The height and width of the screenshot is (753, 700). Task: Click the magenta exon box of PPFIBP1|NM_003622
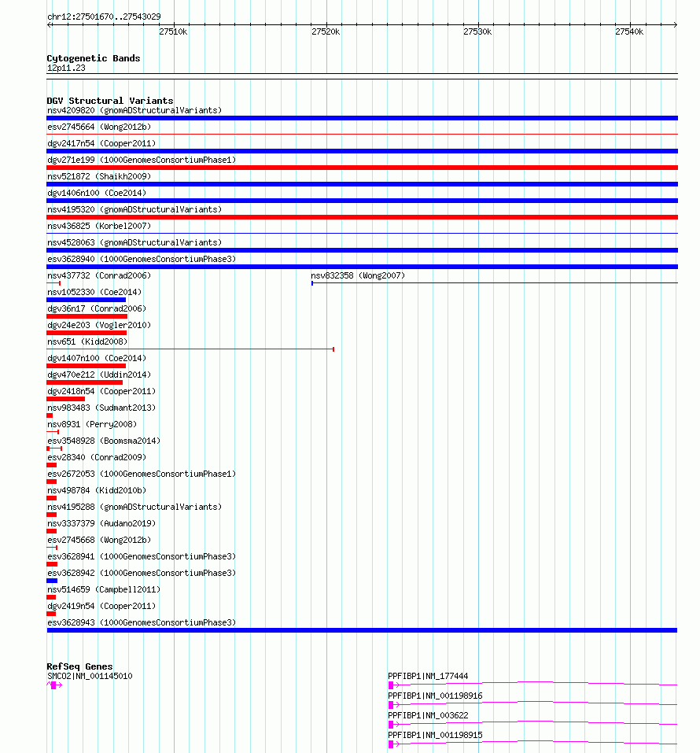391,725
